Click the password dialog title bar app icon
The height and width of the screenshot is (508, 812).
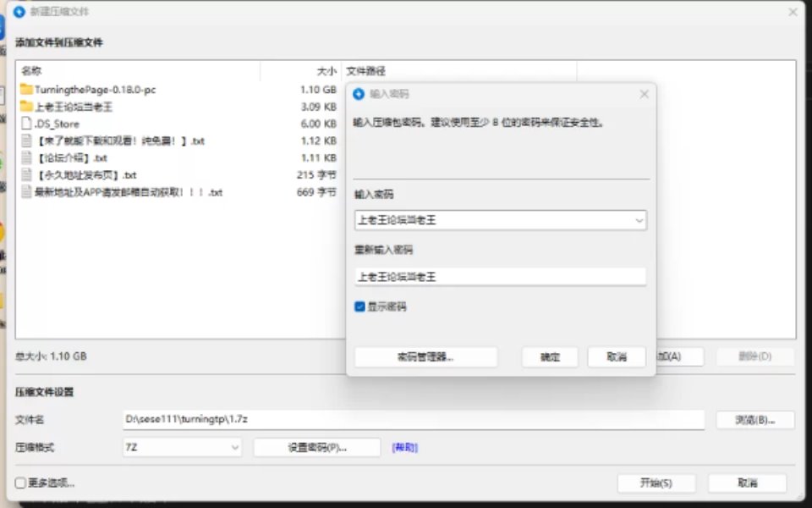[x=359, y=94]
